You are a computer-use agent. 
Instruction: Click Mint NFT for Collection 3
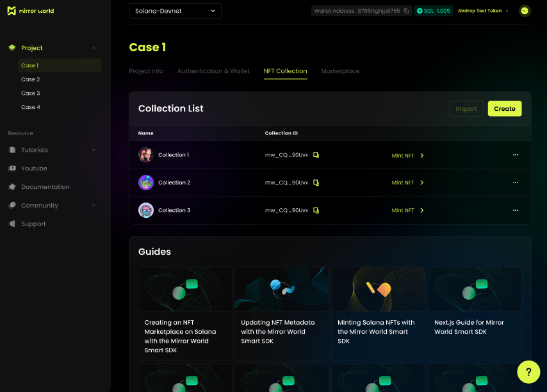pos(403,210)
